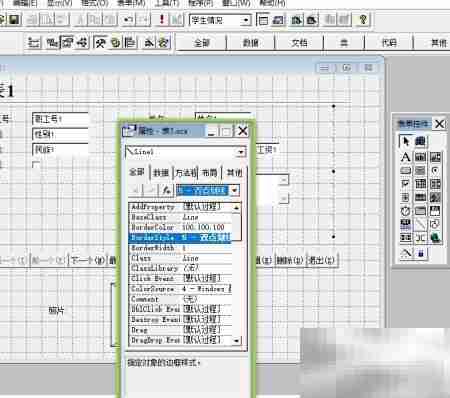Image resolution: width=450 pixels, height=398 pixels.
Task: Select the Edit Box control tool
Action: coord(435,157)
